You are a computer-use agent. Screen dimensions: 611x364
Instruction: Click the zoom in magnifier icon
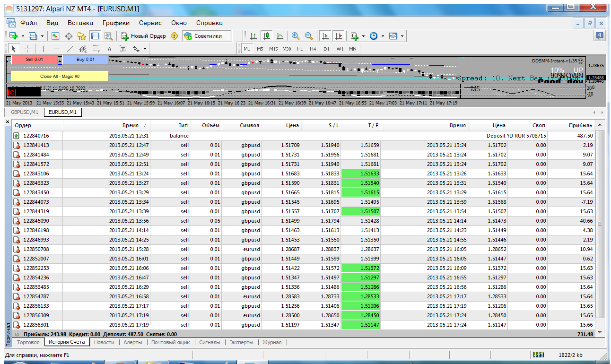click(x=296, y=36)
